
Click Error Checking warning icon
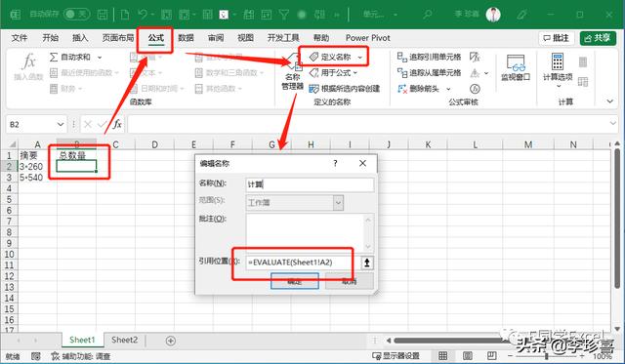tap(475, 73)
